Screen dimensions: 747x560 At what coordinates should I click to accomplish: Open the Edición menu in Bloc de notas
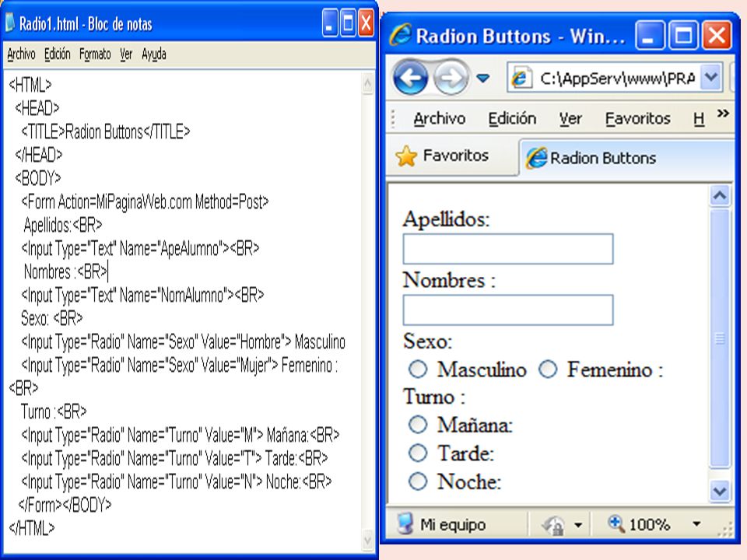[57, 54]
